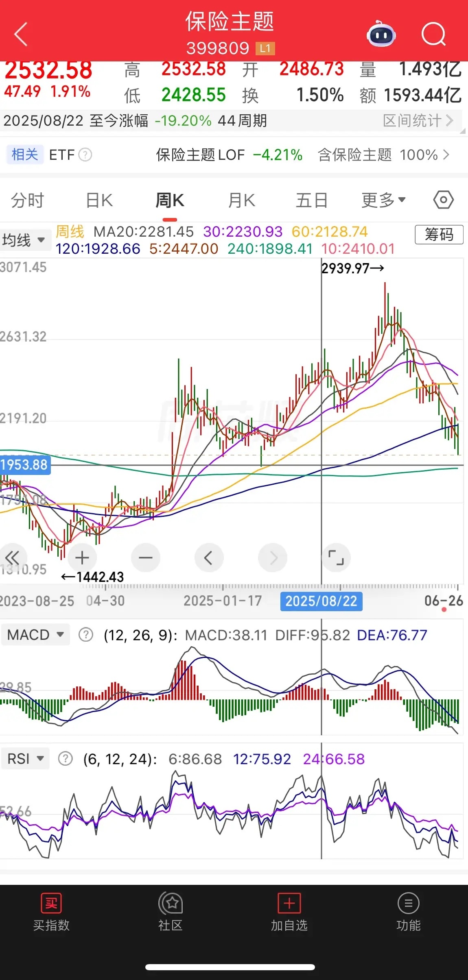Switch to 日K daily chart tab

pos(99,200)
